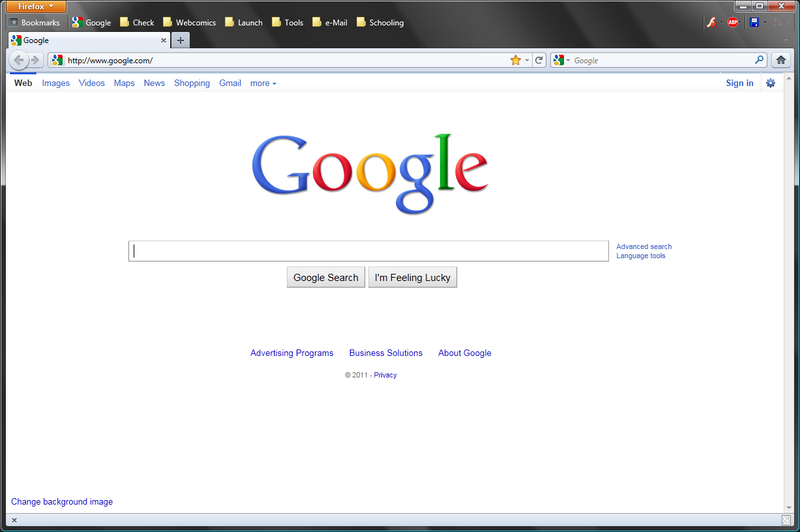This screenshot has height=532, width=800.
Task: Go back with the back arrow
Action: 19,60
